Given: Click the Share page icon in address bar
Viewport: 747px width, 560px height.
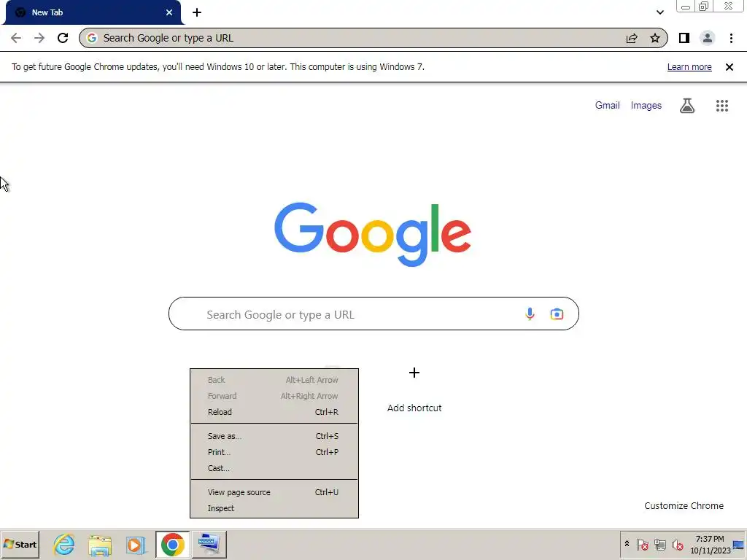Looking at the screenshot, I should pos(632,38).
